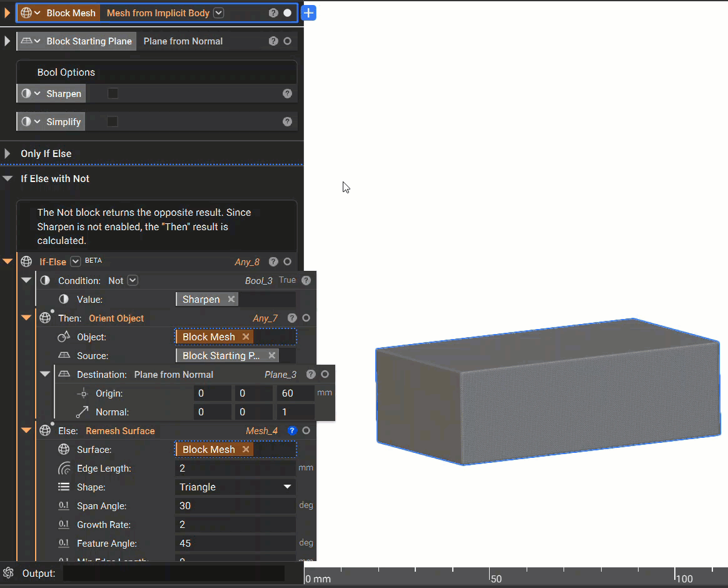The width and height of the screenshot is (728, 588).
Task: Click the Edge Length field icon
Action: click(x=64, y=468)
